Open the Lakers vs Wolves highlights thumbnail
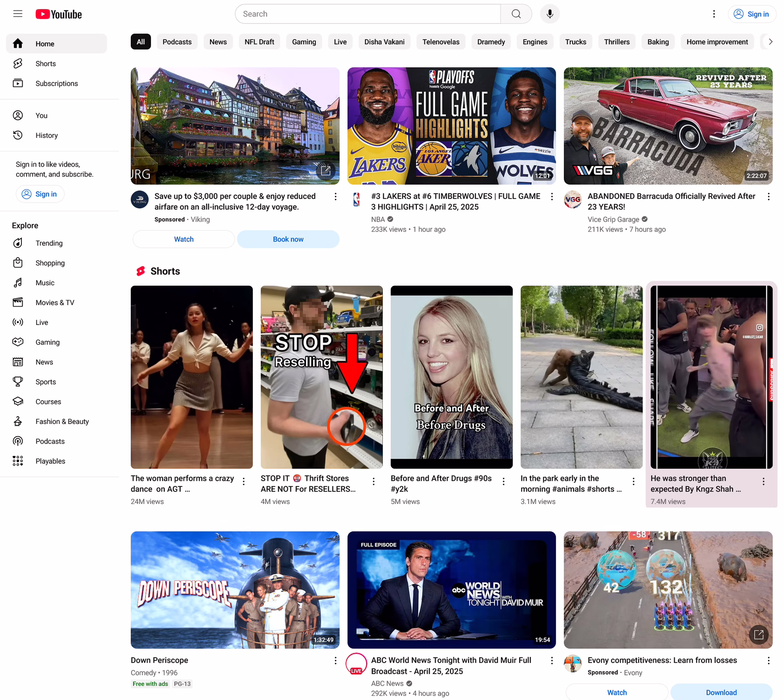This screenshot has height=700, width=784. pyautogui.click(x=451, y=126)
